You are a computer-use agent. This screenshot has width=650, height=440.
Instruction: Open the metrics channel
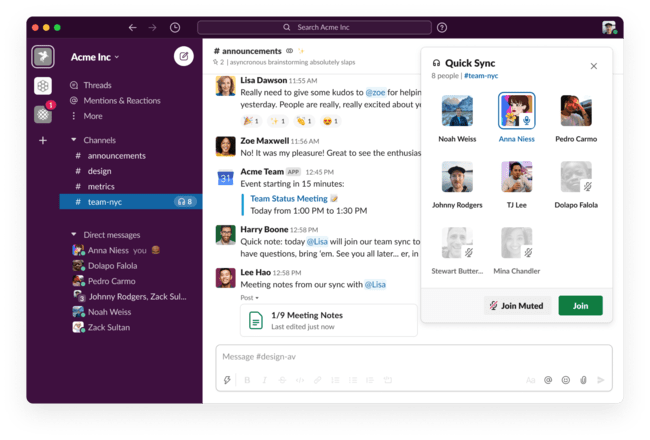[131, 187]
